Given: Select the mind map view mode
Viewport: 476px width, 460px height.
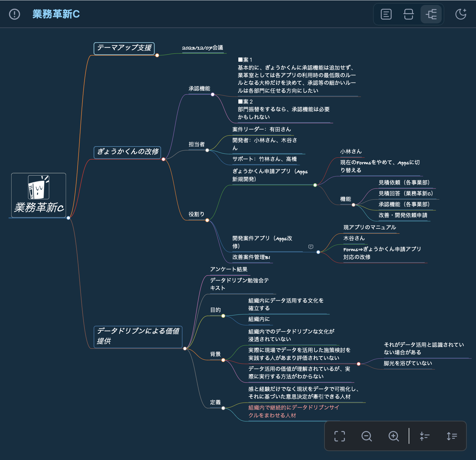Looking at the screenshot, I should click(431, 14).
